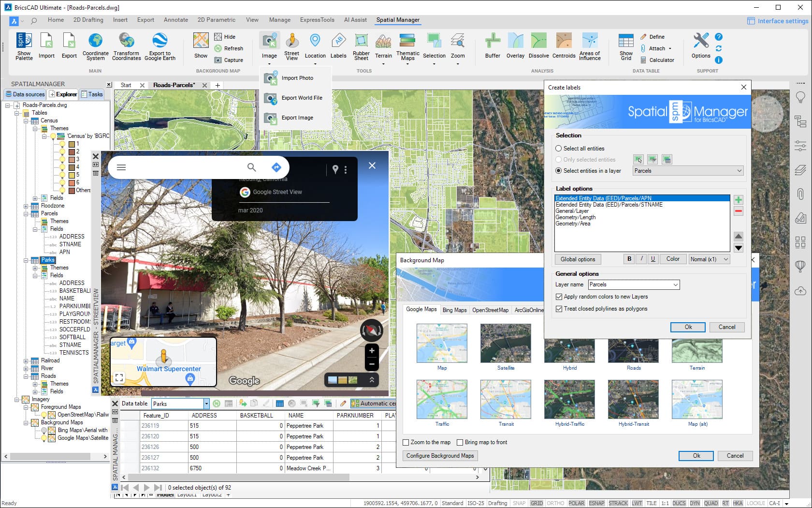Image resolution: width=812 pixels, height=508 pixels.
Task: Select theme color swatch 4
Action: (72, 167)
